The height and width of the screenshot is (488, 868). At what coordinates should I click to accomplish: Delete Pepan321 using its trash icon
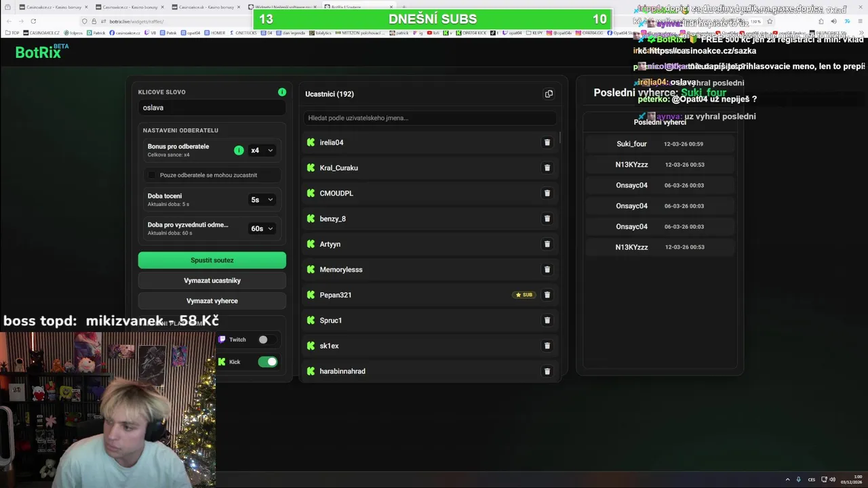point(547,295)
